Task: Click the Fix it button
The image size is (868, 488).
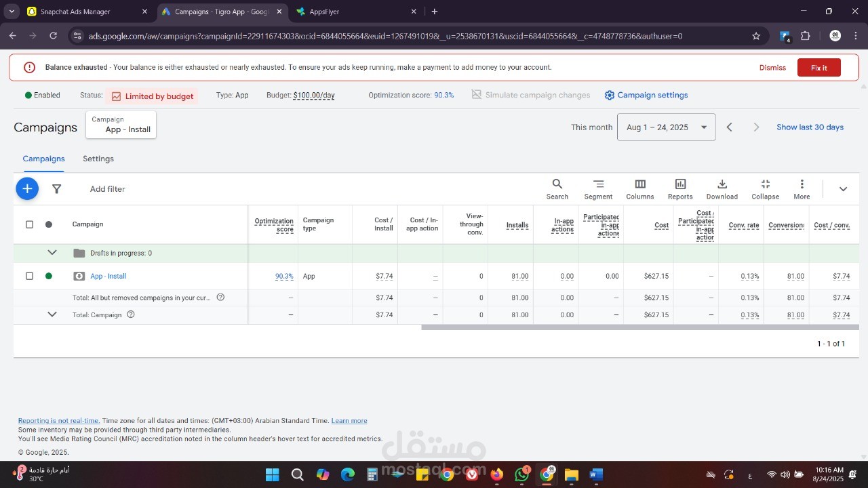Action: (819, 68)
